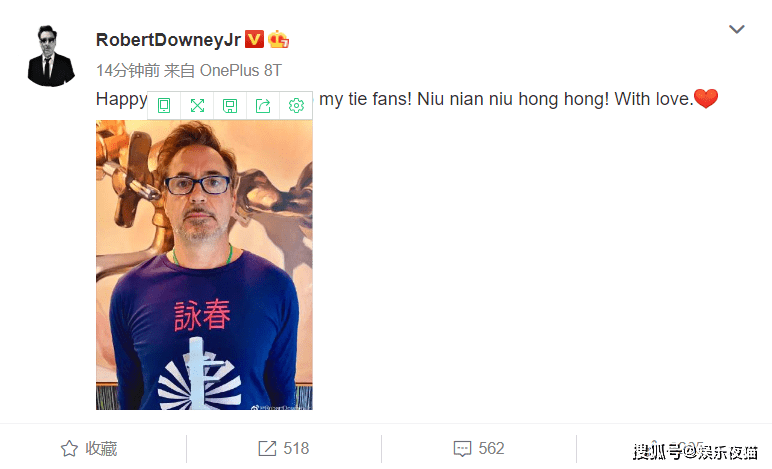Image resolution: width=772 pixels, height=469 pixels.
Task: Click the comment bubble icon next to 562
Action: 462,448
